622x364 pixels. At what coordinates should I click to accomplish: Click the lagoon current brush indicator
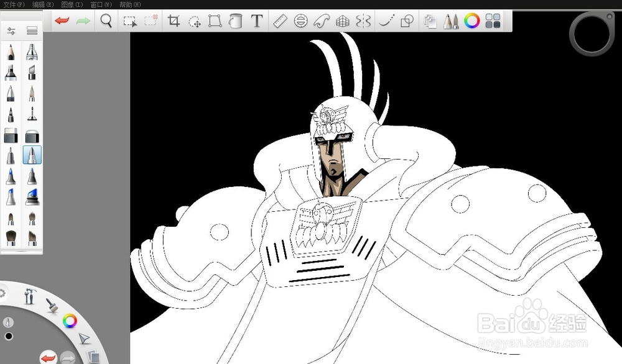click(x=8, y=322)
